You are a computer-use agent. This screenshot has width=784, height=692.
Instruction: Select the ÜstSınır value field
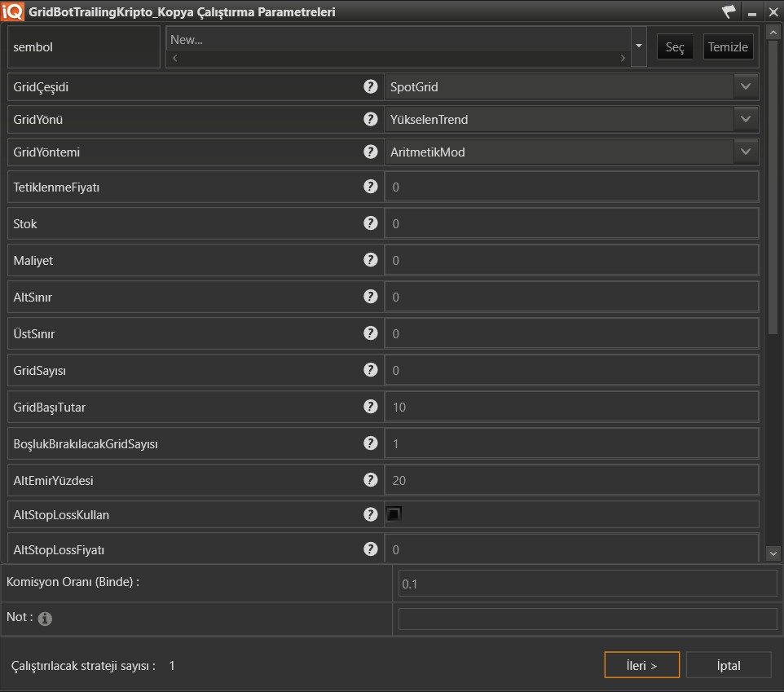click(x=571, y=333)
